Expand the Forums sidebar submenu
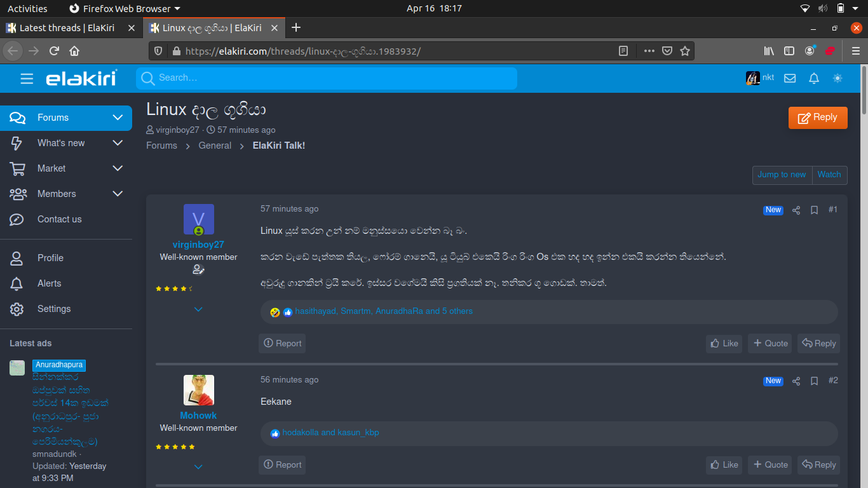The image size is (868, 488). pos(118,118)
